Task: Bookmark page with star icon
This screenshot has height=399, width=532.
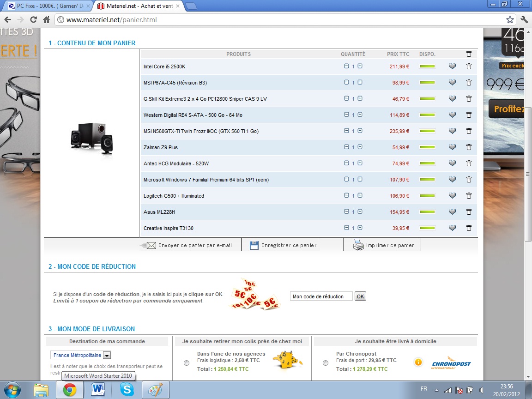Action: point(510,20)
